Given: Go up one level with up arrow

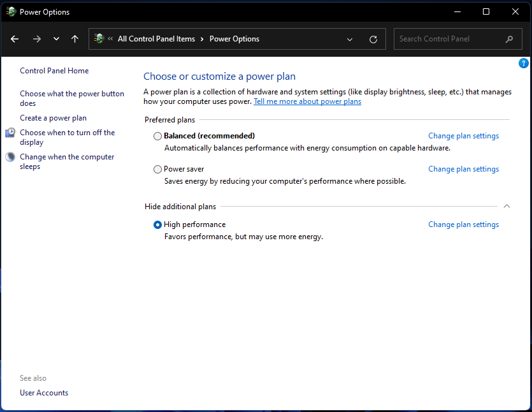Looking at the screenshot, I should (75, 39).
